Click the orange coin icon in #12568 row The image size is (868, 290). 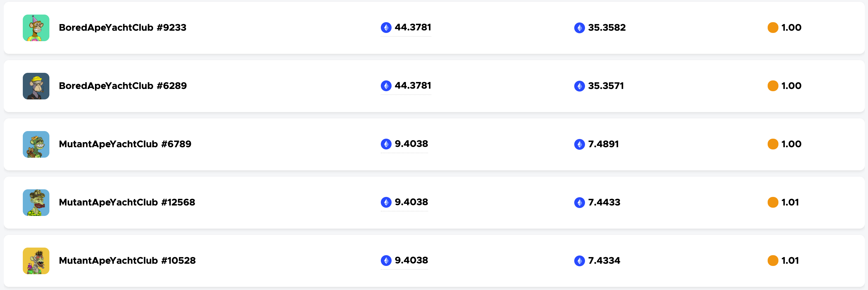click(x=773, y=202)
